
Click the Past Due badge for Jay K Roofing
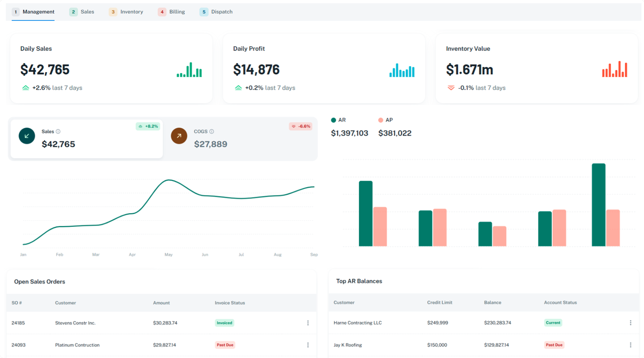pos(554,345)
